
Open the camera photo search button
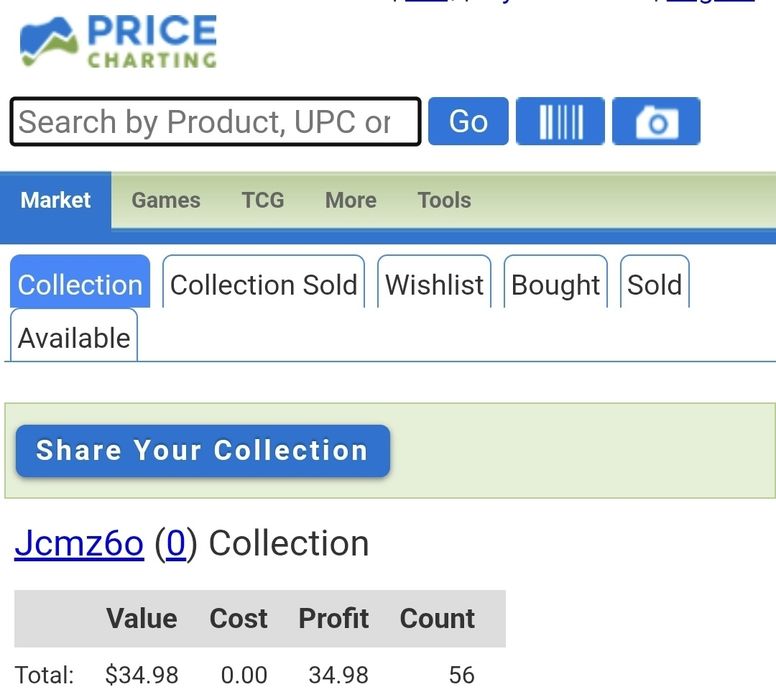coord(656,121)
